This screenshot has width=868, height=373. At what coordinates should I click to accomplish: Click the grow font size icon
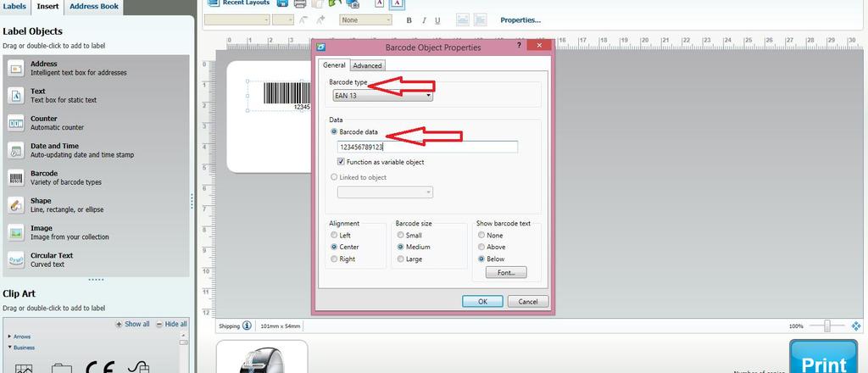click(320, 20)
